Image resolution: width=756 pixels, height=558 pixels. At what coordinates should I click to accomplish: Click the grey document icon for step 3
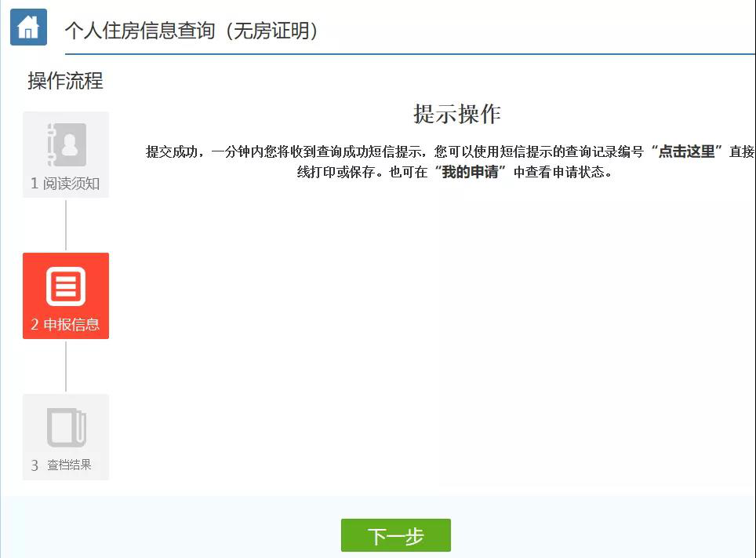click(x=67, y=428)
